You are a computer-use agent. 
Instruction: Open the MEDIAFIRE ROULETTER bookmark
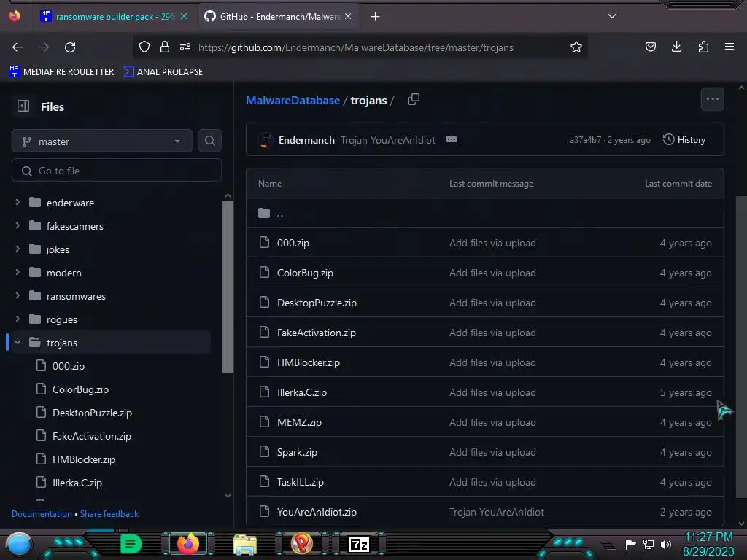[x=61, y=72]
